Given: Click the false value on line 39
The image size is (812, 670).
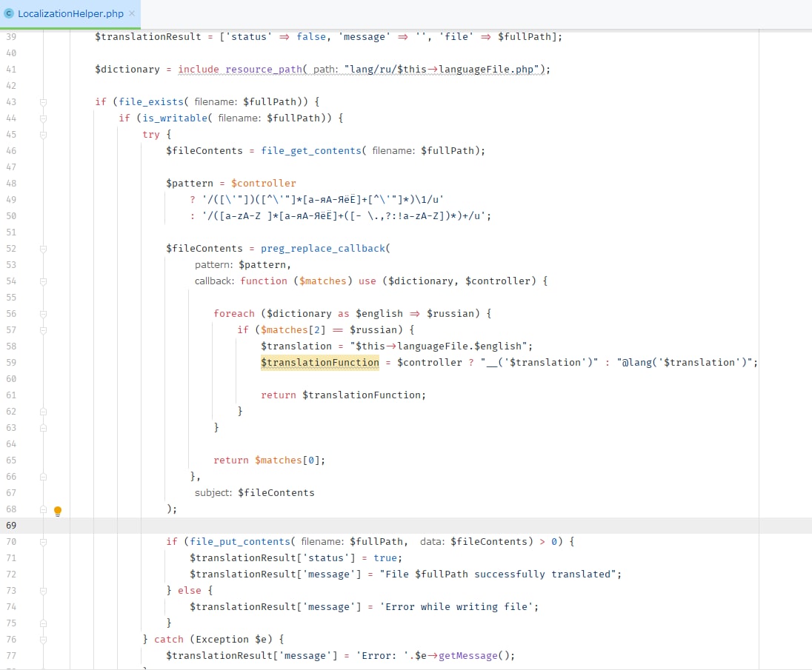Looking at the screenshot, I should 310,37.
